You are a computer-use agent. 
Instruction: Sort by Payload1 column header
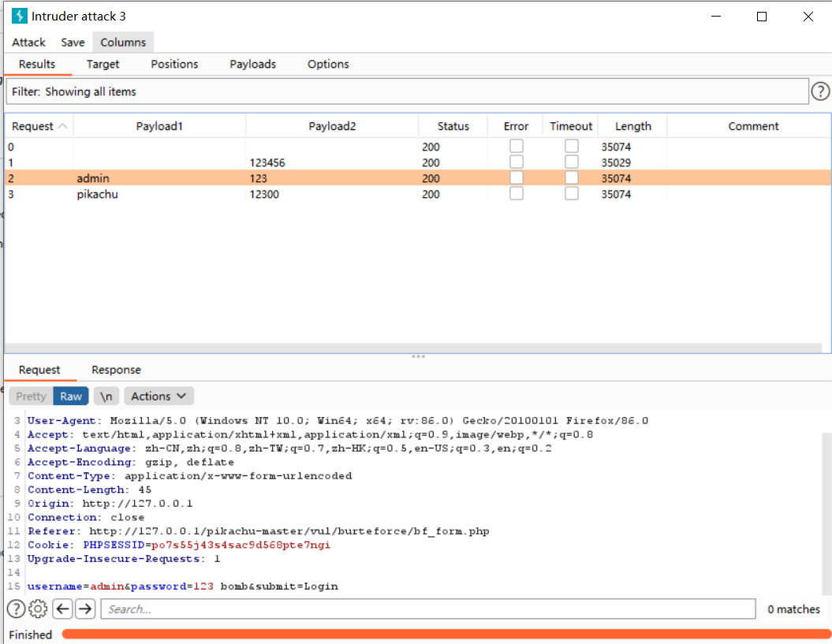tap(159, 126)
